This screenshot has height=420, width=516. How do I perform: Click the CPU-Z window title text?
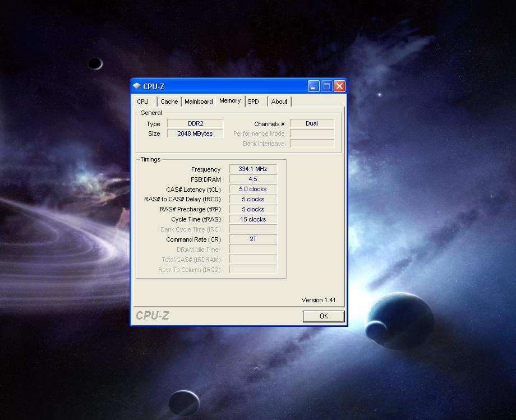154,86
